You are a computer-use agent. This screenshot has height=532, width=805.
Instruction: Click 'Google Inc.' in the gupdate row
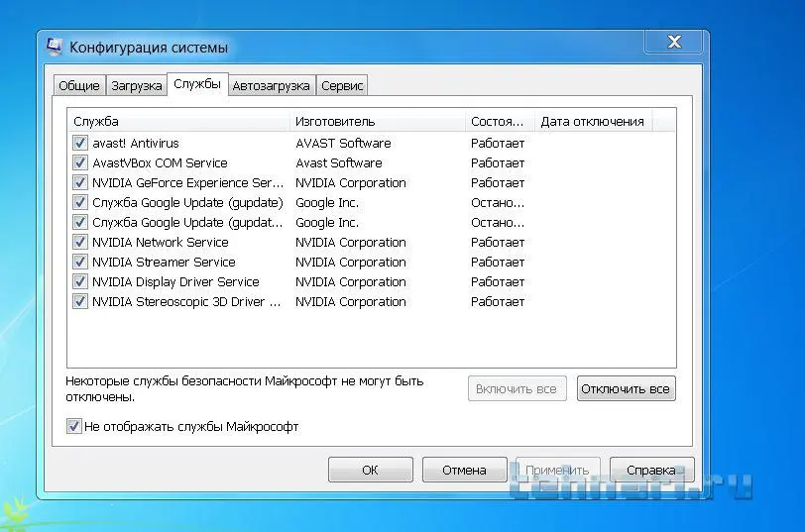[327, 203]
